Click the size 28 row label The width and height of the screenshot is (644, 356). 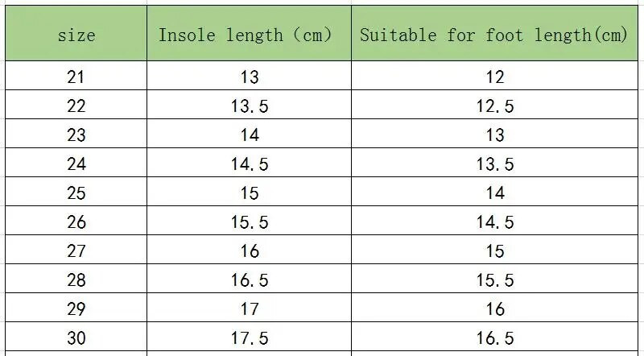coord(76,280)
